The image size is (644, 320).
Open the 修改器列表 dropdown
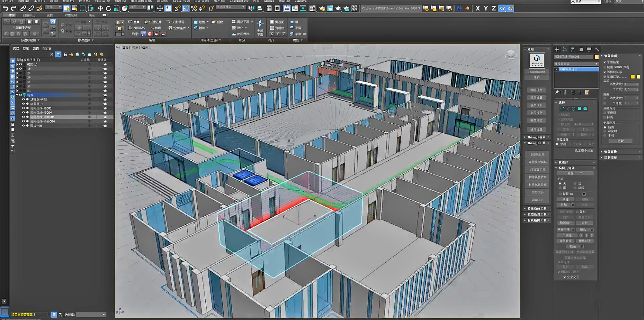click(x=596, y=64)
